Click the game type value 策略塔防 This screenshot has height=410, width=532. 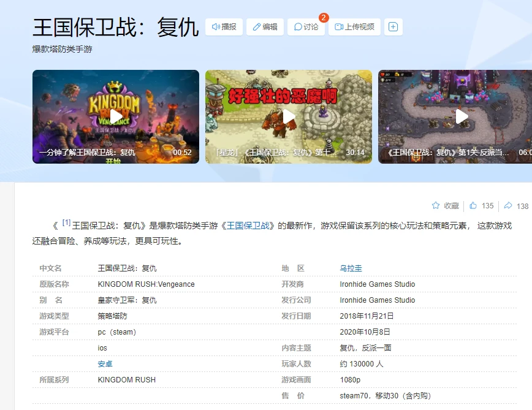click(112, 316)
